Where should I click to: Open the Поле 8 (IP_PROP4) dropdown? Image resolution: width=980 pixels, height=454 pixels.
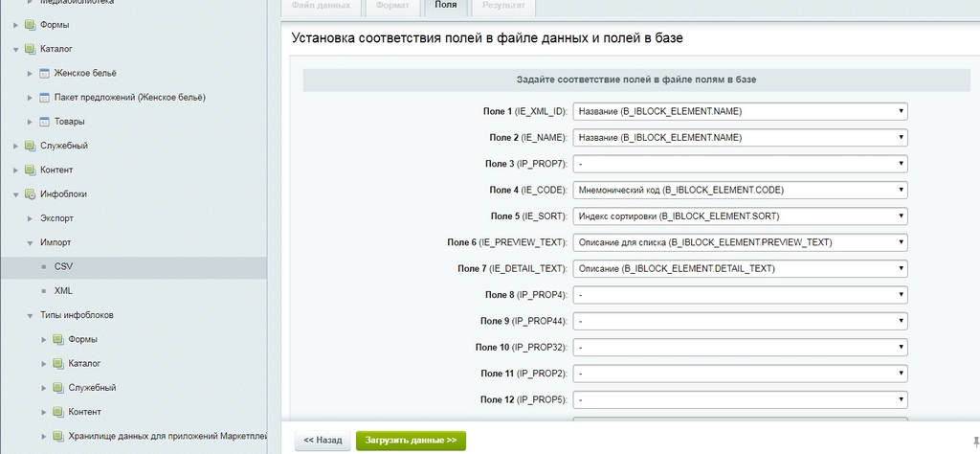[x=740, y=295]
